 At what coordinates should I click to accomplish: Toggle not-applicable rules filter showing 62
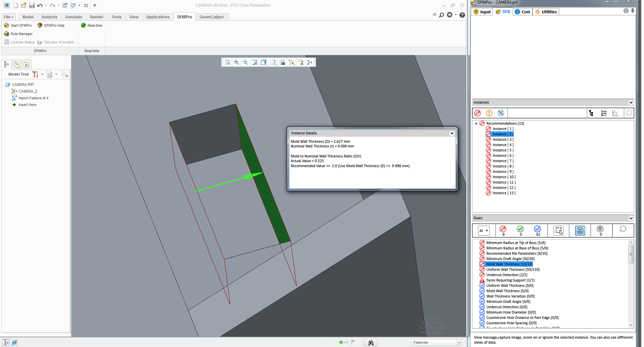537,230
